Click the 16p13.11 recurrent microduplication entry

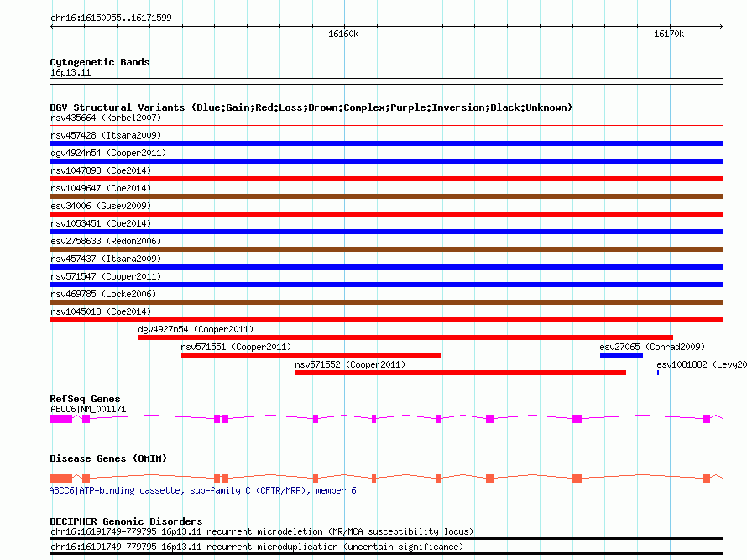[257, 547]
